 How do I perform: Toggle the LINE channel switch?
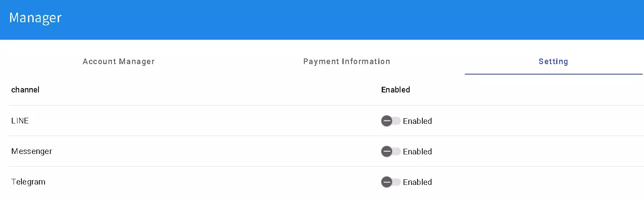point(391,121)
